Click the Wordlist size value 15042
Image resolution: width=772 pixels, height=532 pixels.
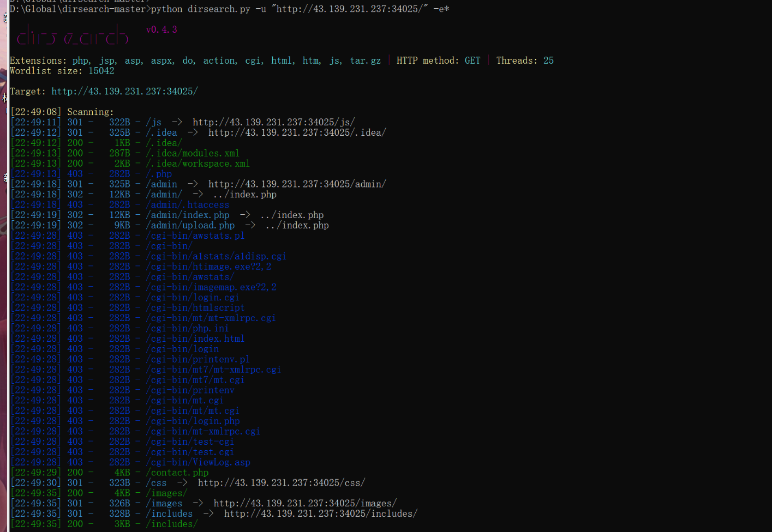(101, 71)
